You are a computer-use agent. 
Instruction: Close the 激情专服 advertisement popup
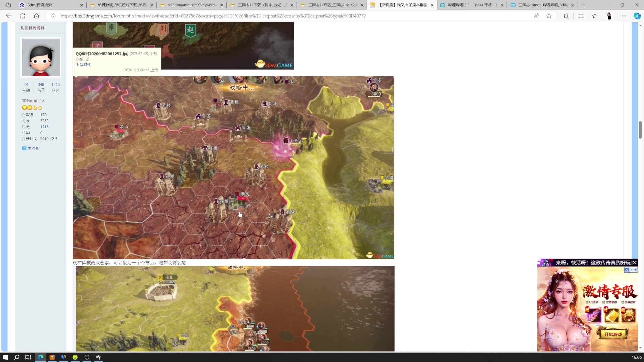[634, 263]
